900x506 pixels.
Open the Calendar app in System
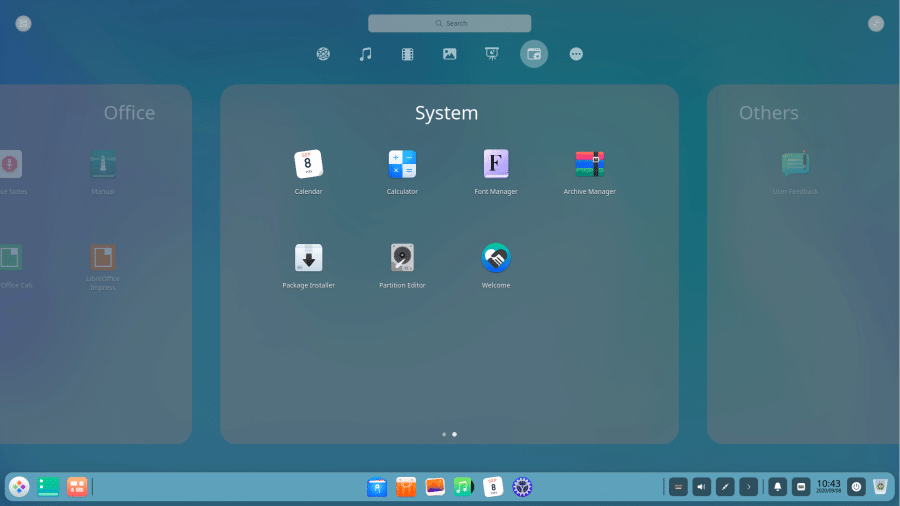[308, 164]
